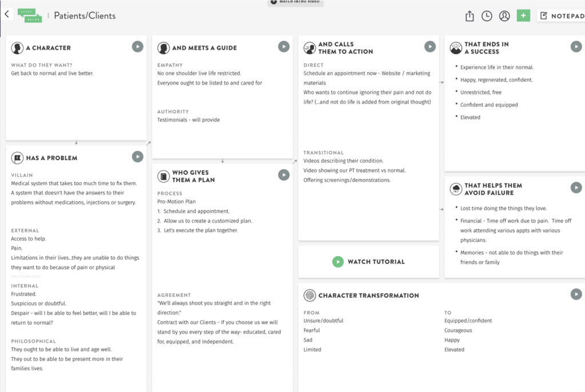Click the StoryBrand logo in the header

(x=30, y=15)
